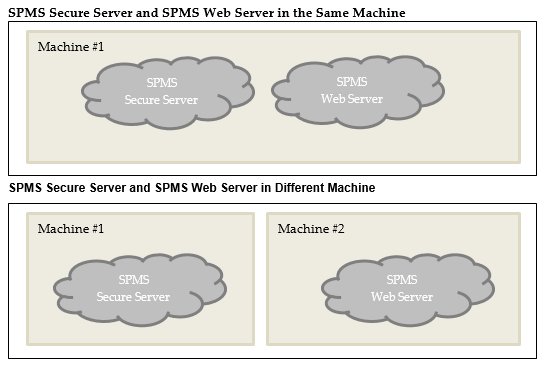Click the SPMS Secure Server cloud in the same-machine diagram

coord(168,93)
